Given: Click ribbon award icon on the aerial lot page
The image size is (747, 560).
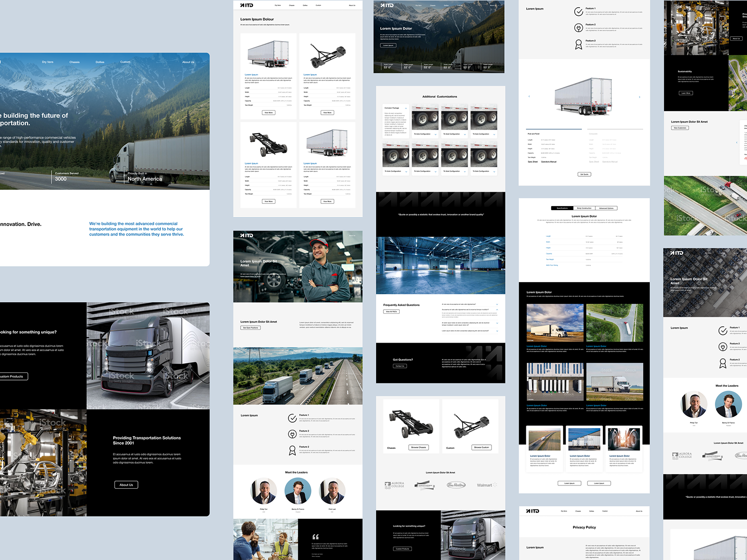Looking at the screenshot, I should (723, 363).
